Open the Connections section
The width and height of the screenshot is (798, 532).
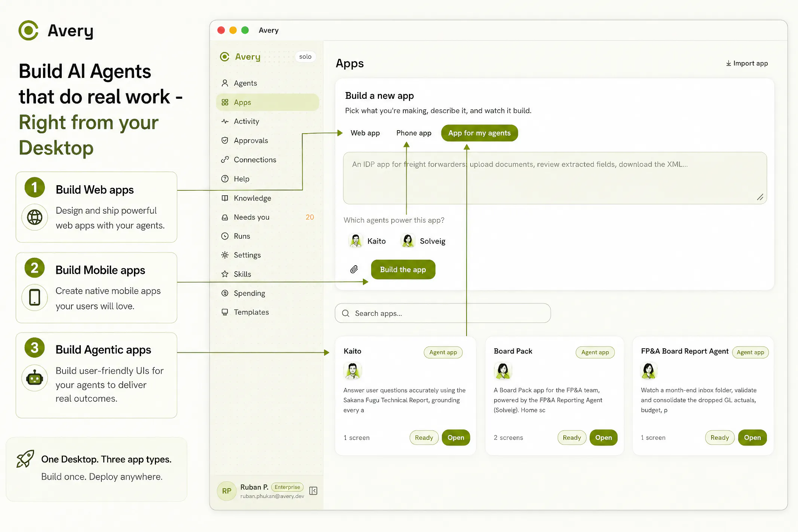(x=267, y=159)
